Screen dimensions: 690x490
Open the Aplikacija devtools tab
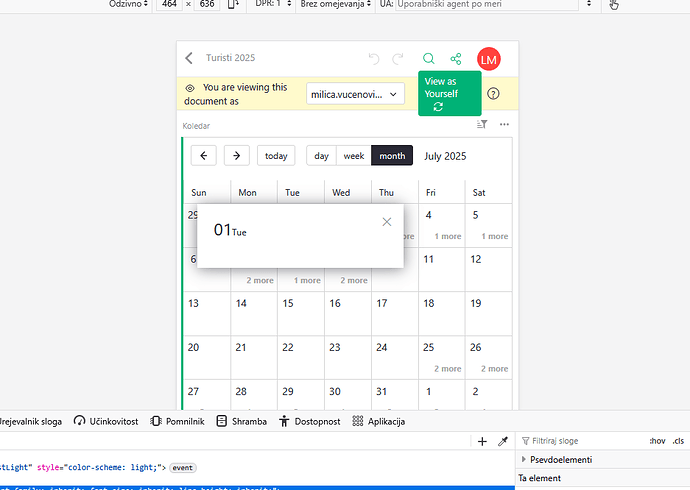tap(378, 421)
